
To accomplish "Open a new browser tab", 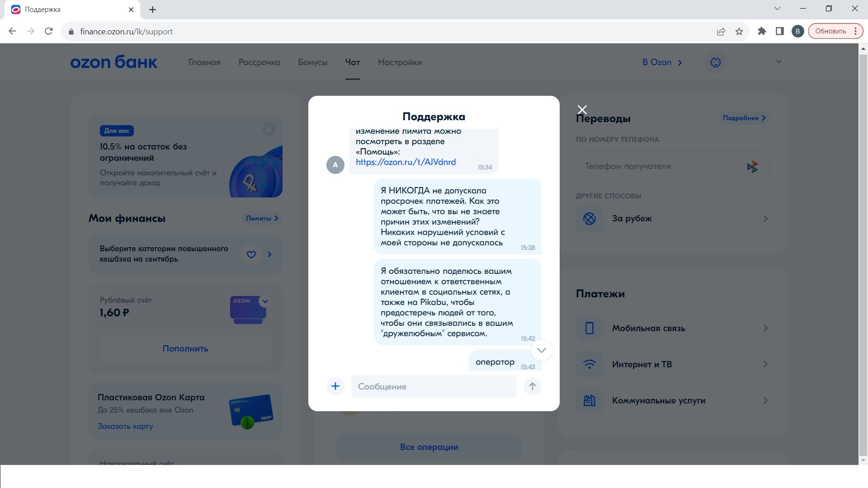I will click(x=153, y=9).
